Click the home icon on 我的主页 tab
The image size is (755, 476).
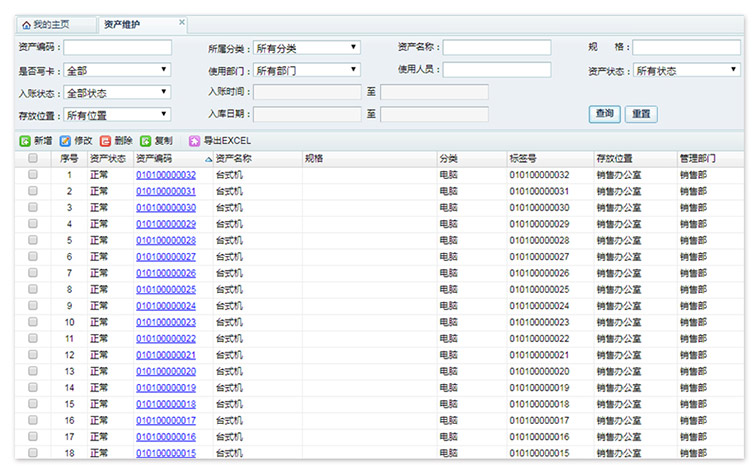click(x=26, y=25)
